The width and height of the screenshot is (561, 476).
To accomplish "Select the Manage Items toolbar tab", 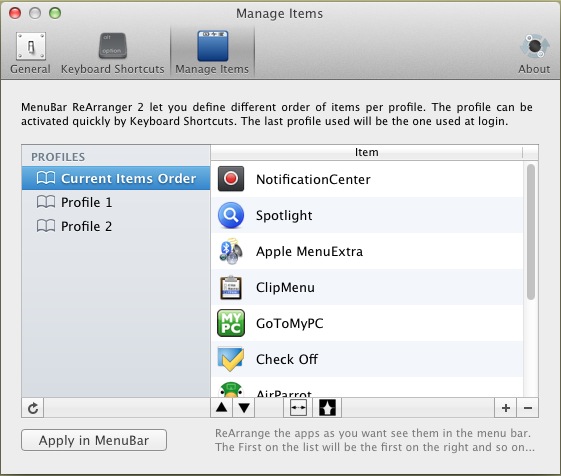I will coord(212,53).
